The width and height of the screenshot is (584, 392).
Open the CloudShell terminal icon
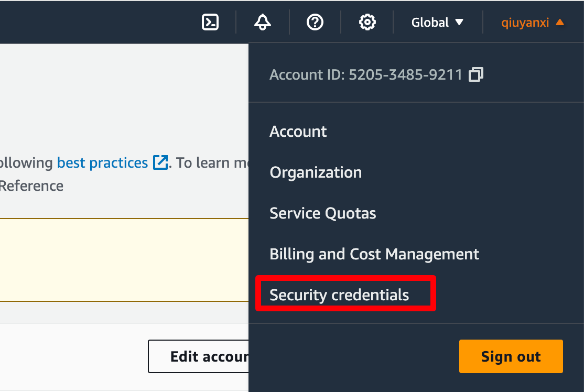tap(210, 23)
